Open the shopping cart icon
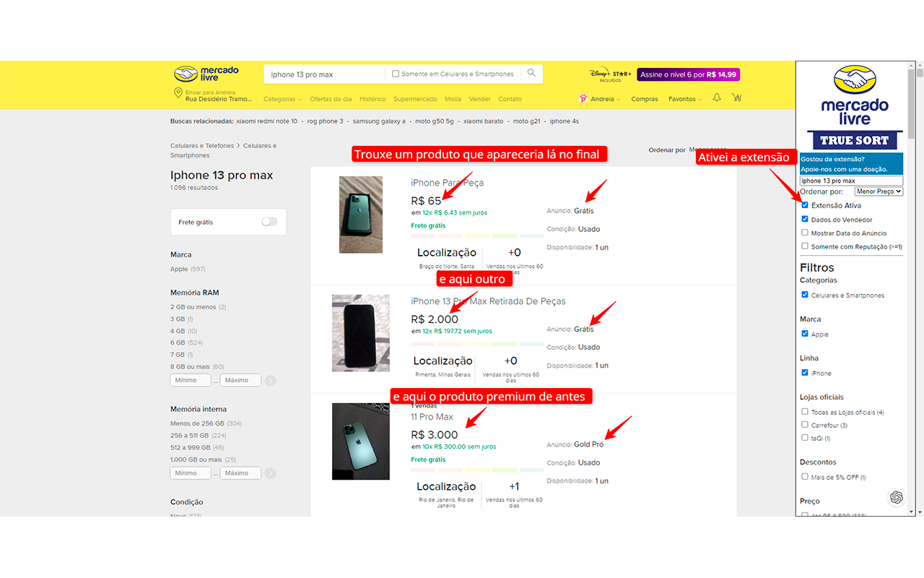The width and height of the screenshot is (924, 578). (736, 98)
